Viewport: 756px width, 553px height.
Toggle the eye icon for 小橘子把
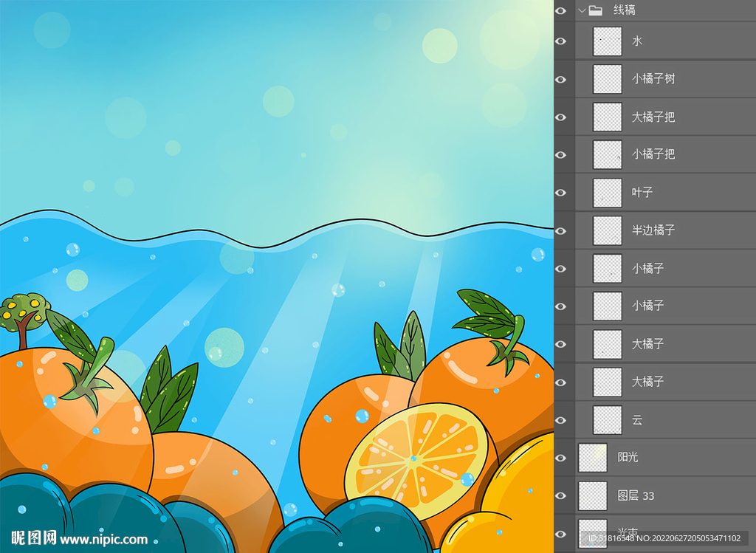click(561, 155)
